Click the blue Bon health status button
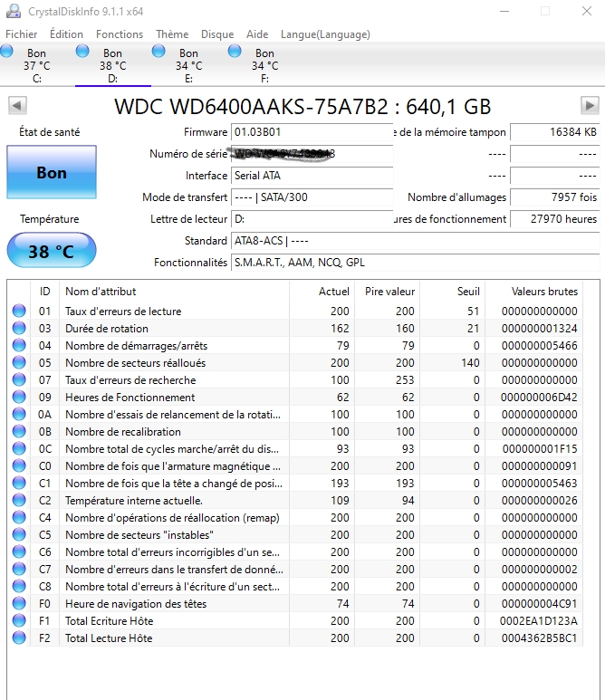 coord(51,172)
